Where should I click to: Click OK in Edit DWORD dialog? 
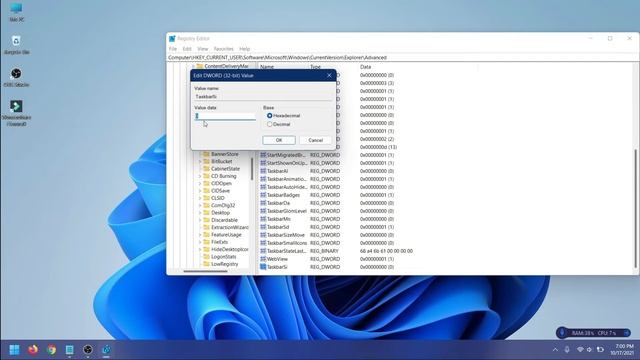[279, 140]
